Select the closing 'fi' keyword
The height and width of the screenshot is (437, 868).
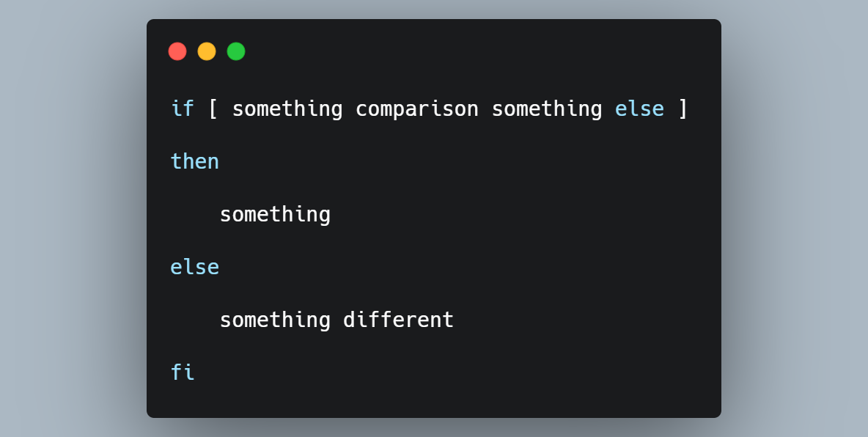click(x=183, y=372)
